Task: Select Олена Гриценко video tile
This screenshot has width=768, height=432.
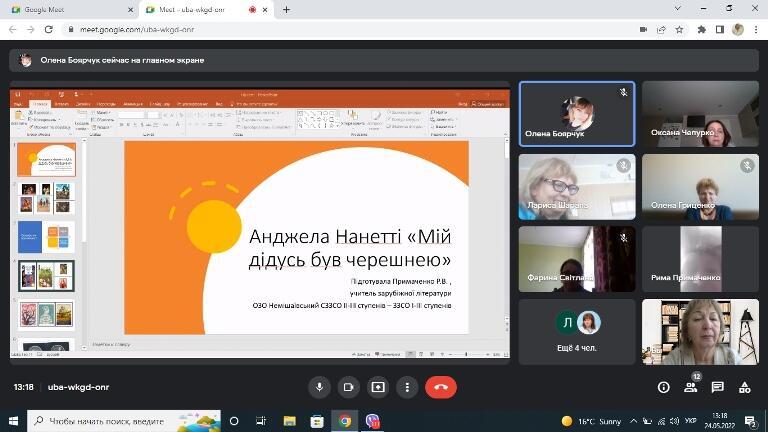Action: coord(700,187)
